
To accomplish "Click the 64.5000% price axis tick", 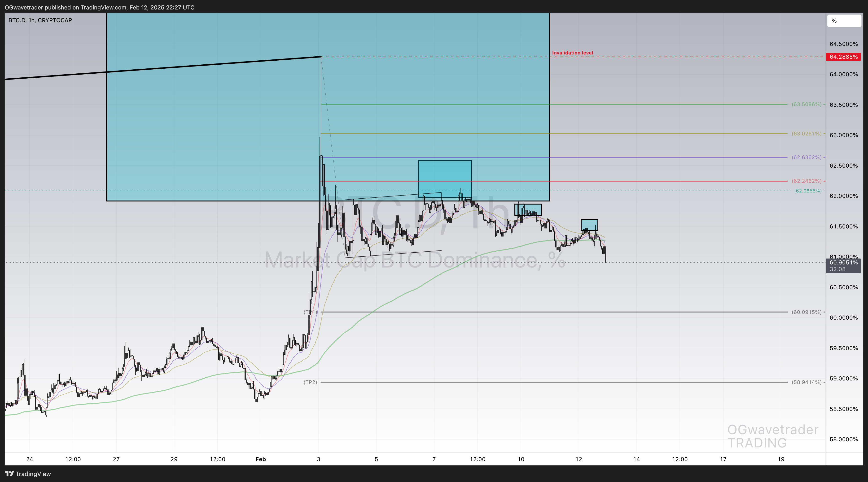I will (843, 44).
